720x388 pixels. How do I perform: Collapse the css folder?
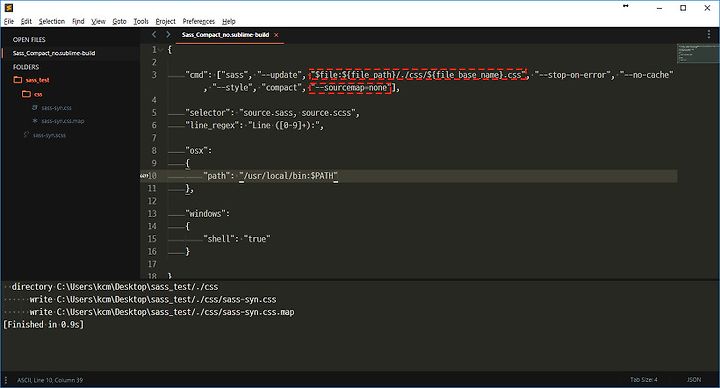(27, 94)
